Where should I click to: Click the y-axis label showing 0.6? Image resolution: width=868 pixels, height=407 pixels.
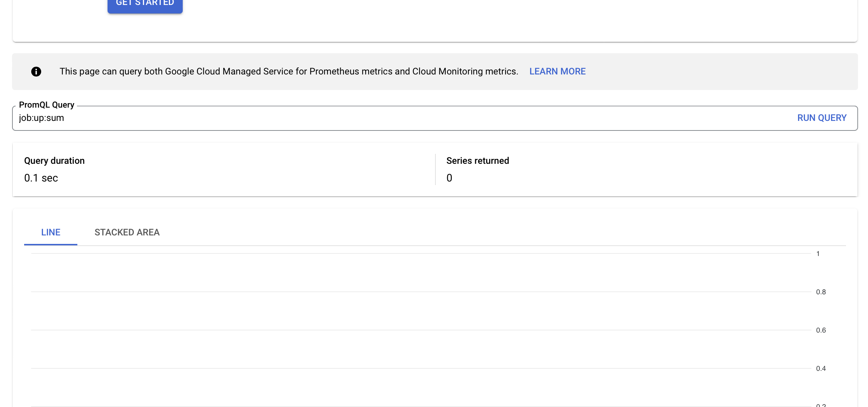[821, 330]
